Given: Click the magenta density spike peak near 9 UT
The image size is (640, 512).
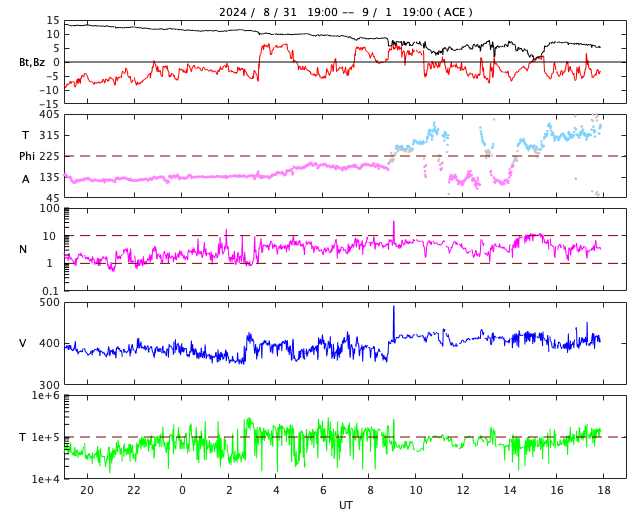Looking at the screenshot, I should coord(394,222).
